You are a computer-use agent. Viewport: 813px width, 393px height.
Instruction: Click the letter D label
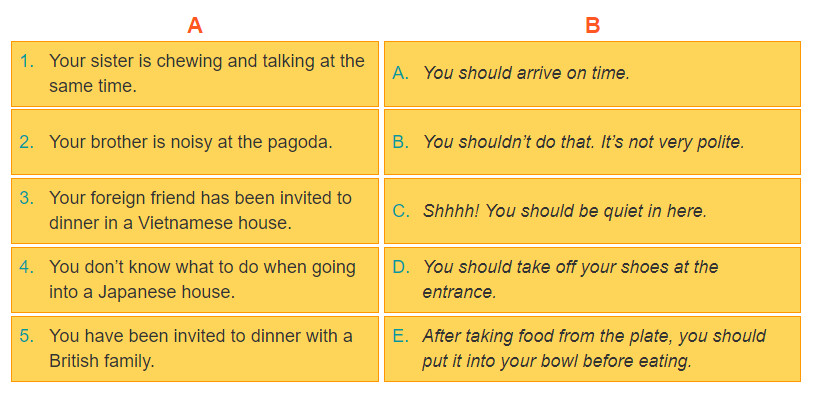coord(401,267)
